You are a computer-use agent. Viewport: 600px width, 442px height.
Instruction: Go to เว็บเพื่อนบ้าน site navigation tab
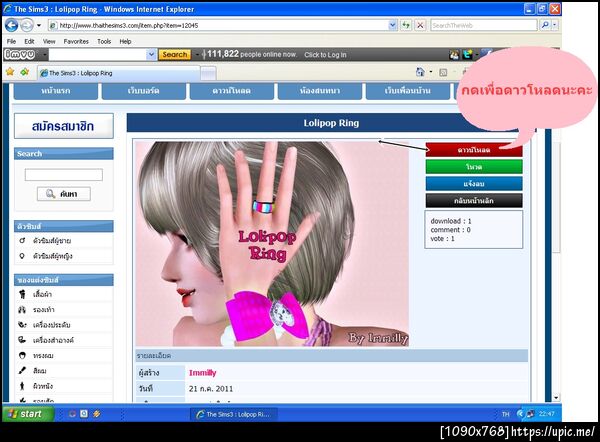point(408,91)
